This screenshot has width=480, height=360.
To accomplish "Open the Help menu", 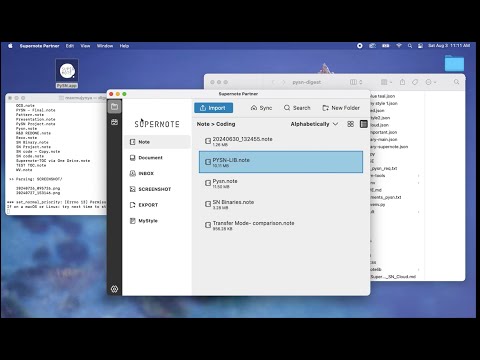I will (124, 46).
